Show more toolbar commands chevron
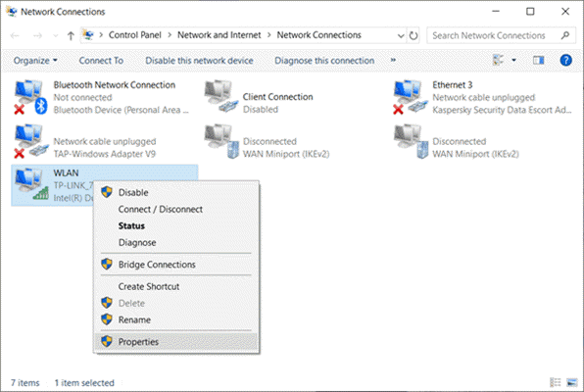 click(x=393, y=60)
